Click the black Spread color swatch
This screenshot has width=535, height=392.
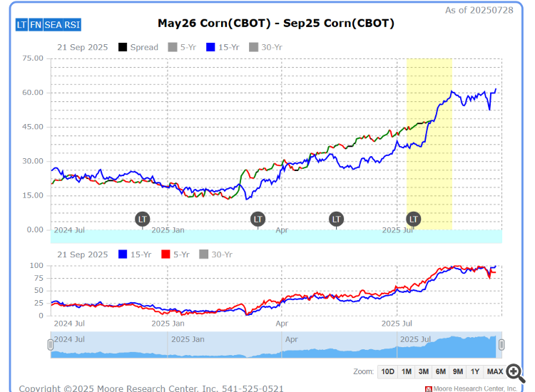[123, 47]
